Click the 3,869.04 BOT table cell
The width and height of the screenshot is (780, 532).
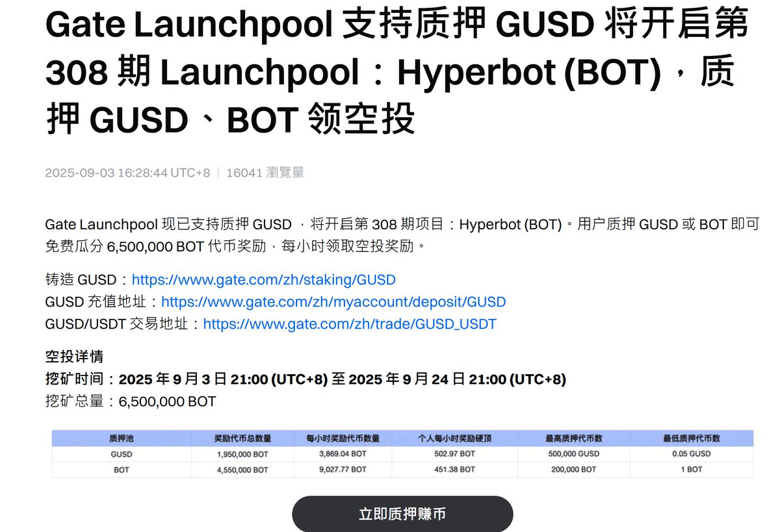pyautogui.click(x=343, y=454)
